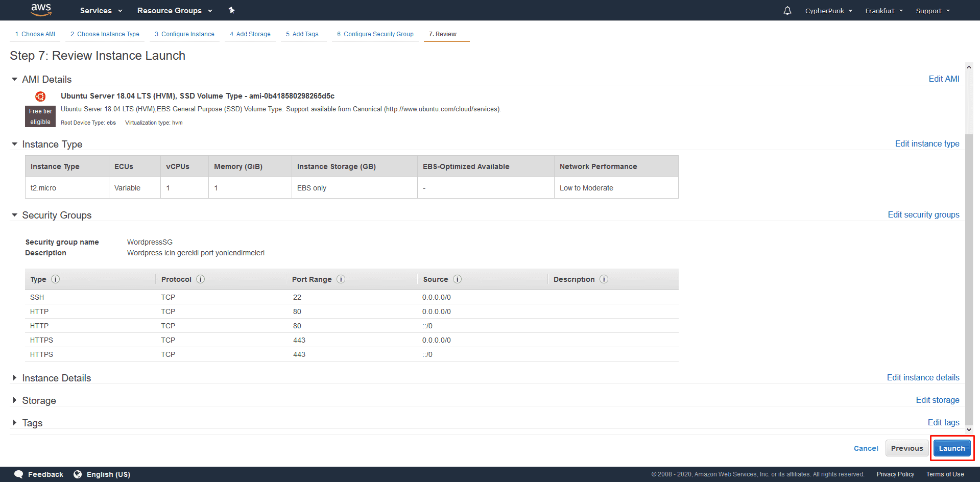980x482 pixels.
Task: Open the Support dropdown menu
Action: click(933, 11)
